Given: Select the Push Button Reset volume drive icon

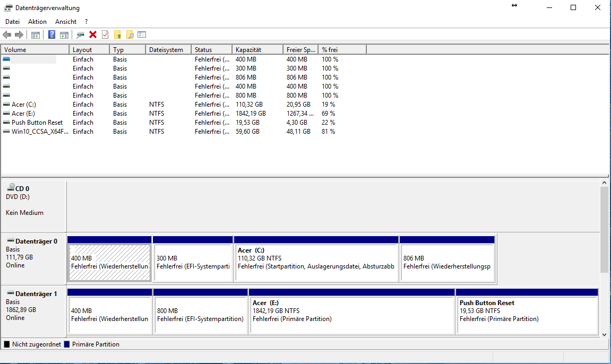Looking at the screenshot, I should 6,122.
